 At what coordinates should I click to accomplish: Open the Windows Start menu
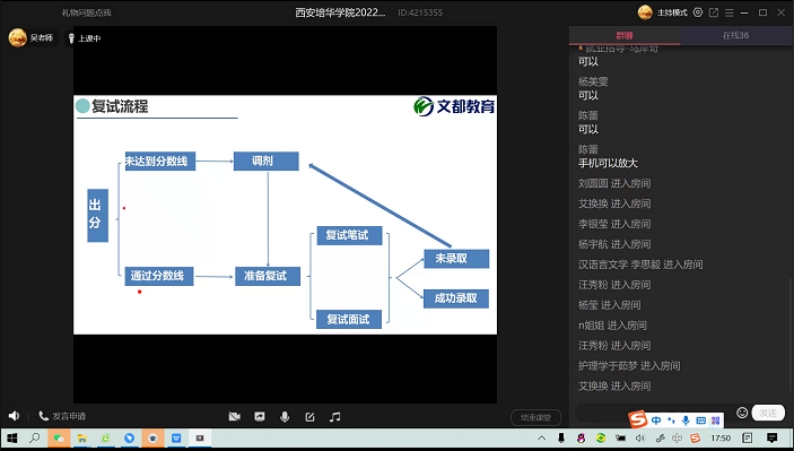pyautogui.click(x=12, y=438)
